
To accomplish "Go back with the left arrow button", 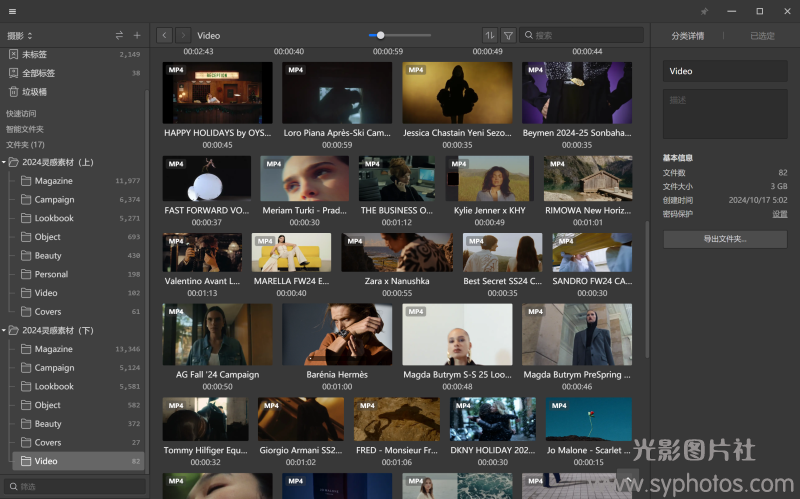I will click(x=165, y=36).
